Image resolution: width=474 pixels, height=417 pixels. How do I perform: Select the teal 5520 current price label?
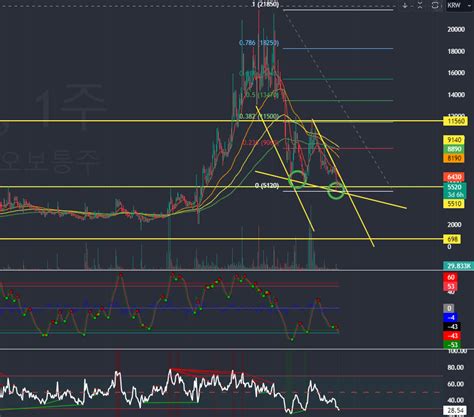(454, 187)
